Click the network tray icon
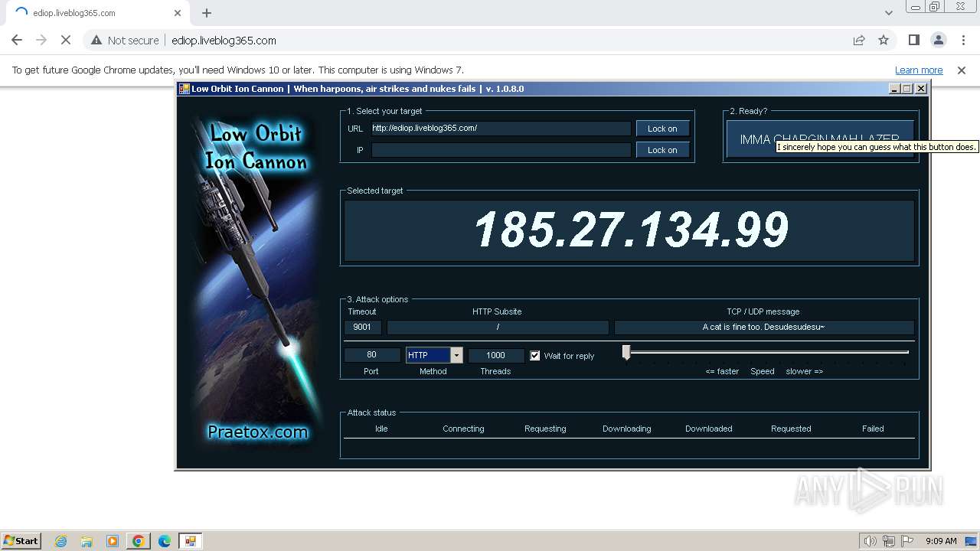Image resolution: width=980 pixels, height=551 pixels. (x=889, y=541)
